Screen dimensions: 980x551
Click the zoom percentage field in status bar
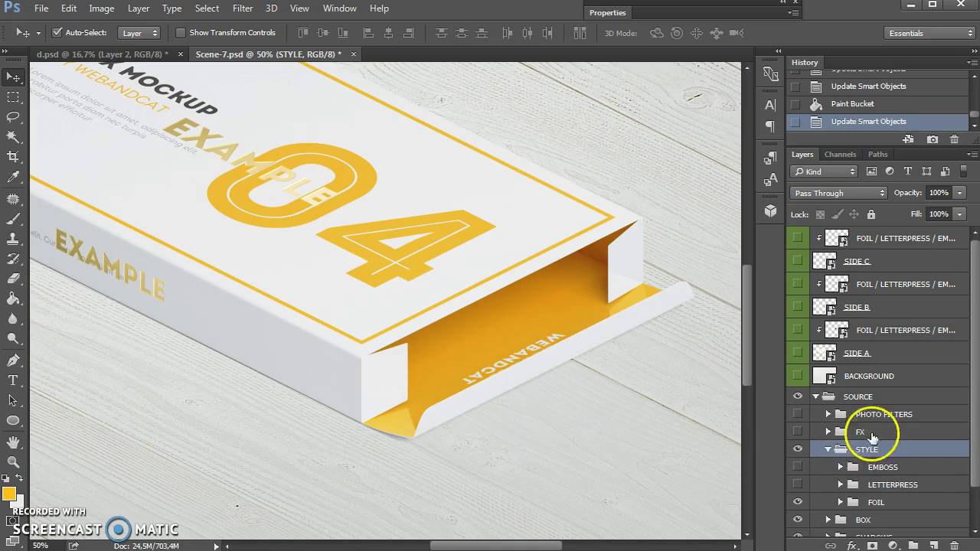pyautogui.click(x=41, y=546)
